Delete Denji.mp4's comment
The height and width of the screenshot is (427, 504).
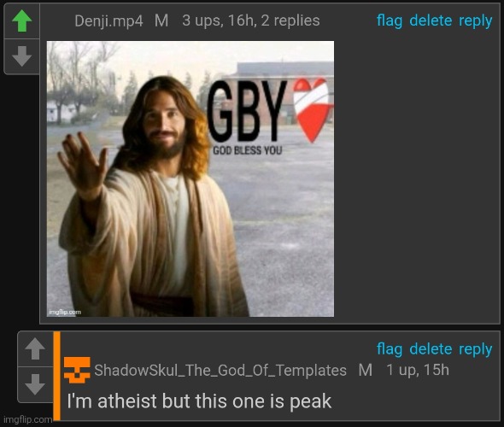[431, 20]
